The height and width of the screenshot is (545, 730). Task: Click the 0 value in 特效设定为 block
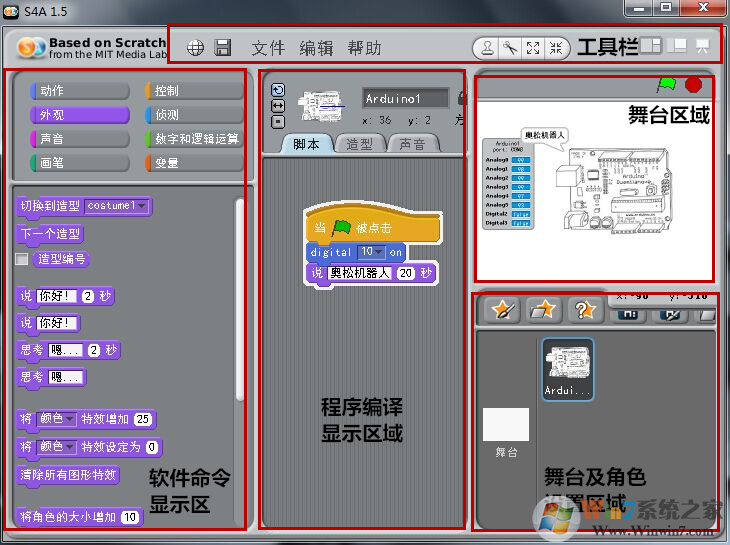coord(152,447)
